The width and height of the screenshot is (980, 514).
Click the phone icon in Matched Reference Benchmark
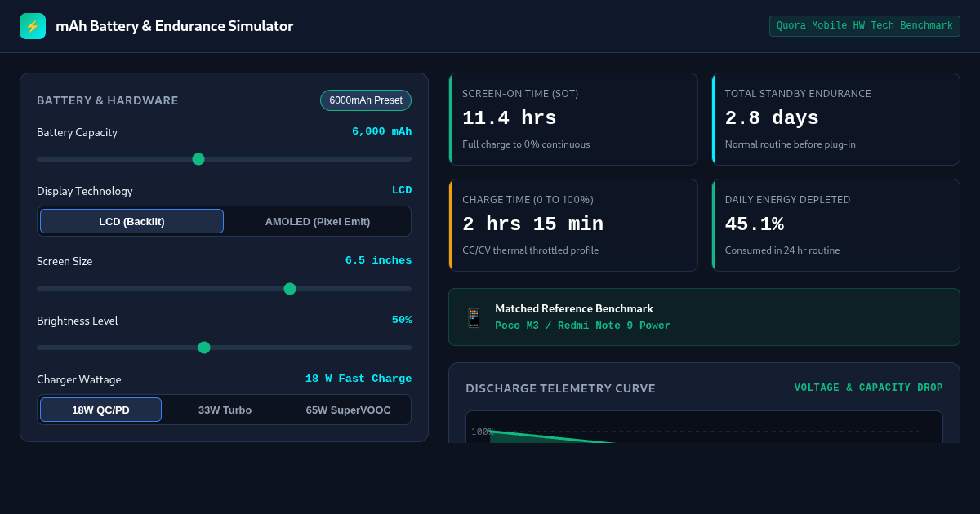point(474,317)
